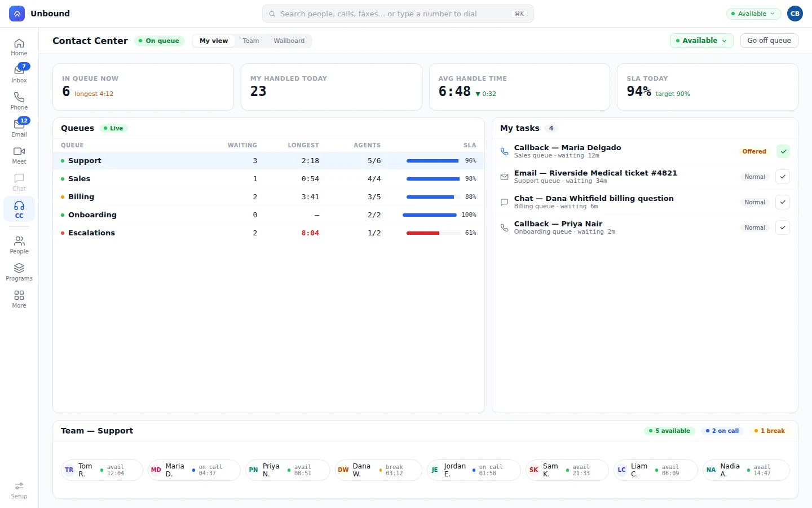Viewport: 812px width, 508px height.
Task: Open the Programs sidebar icon
Action: pos(19,271)
